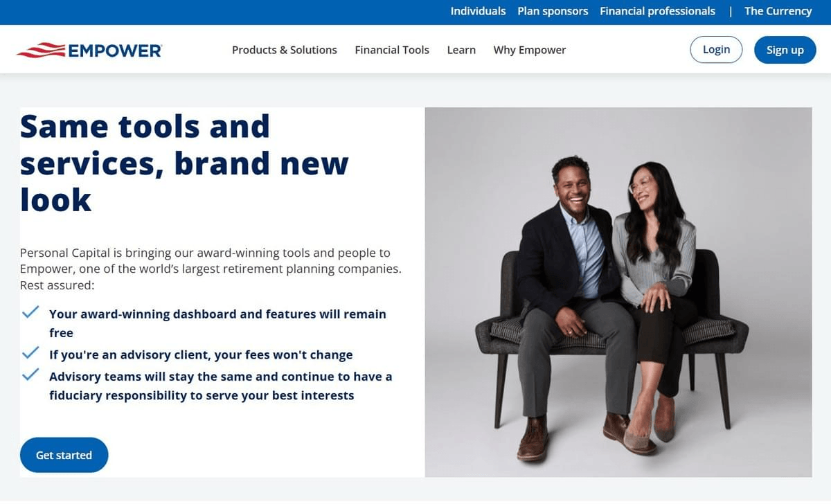Click the Get started button
The height and width of the screenshot is (504, 831).
pyautogui.click(x=64, y=455)
